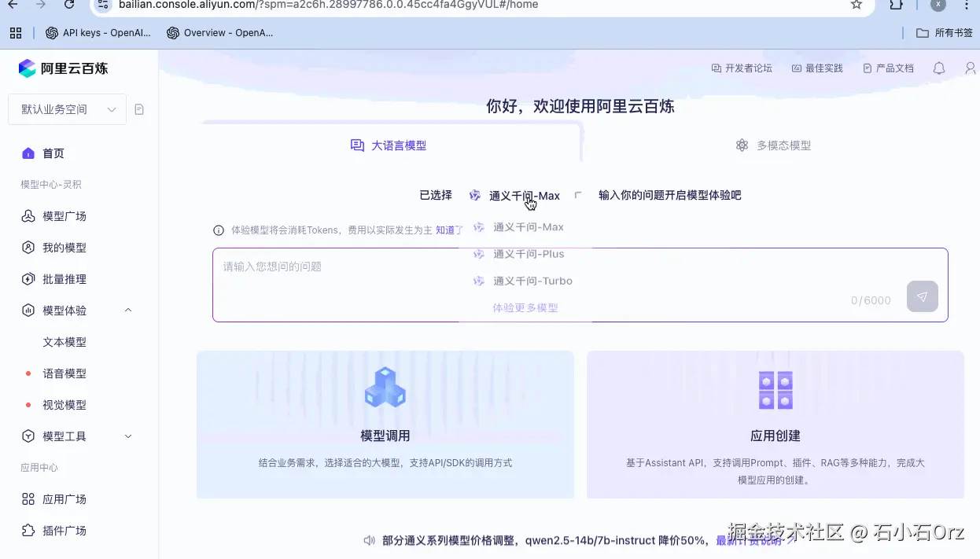Open the notification bell
Image resolution: width=980 pixels, height=559 pixels.
pyautogui.click(x=939, y=68)
